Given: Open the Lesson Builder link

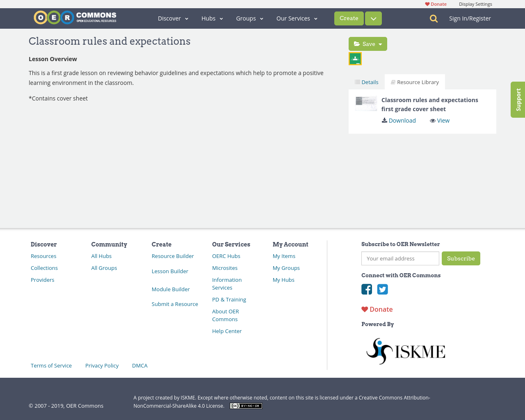Looking at the screenshot, I should click(170, 271).
